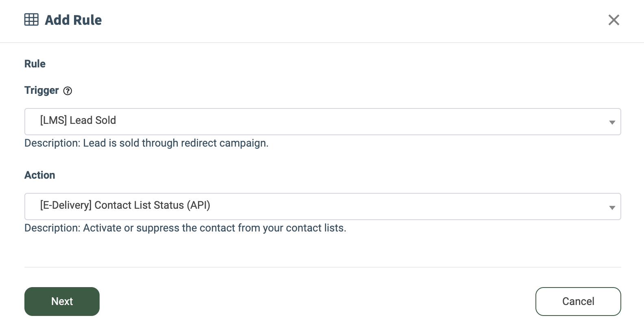
Task: Expand the Action dropdown arrow
Action: click(612, 208)
